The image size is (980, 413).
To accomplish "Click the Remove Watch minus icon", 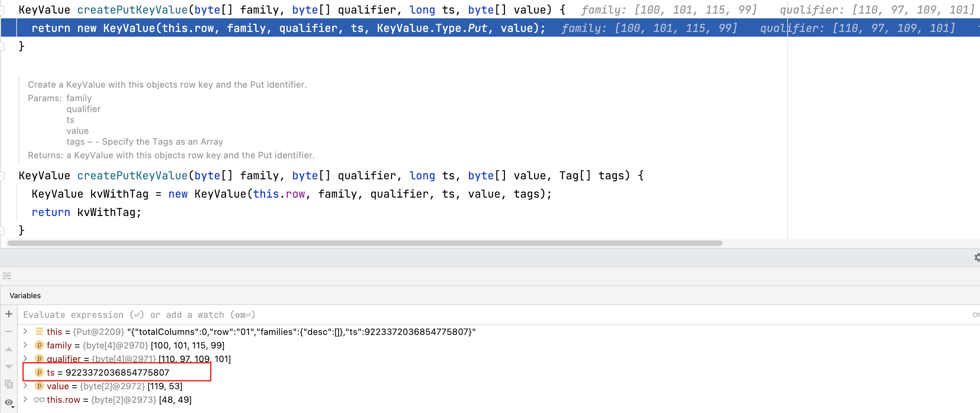I will click(9, 331).
